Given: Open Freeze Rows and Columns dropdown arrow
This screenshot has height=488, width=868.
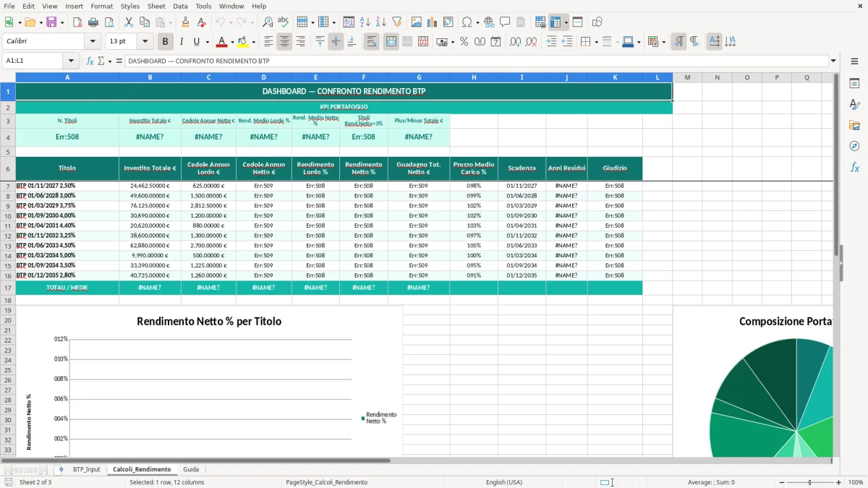Looking at the screenshot, I should (566, 22).
